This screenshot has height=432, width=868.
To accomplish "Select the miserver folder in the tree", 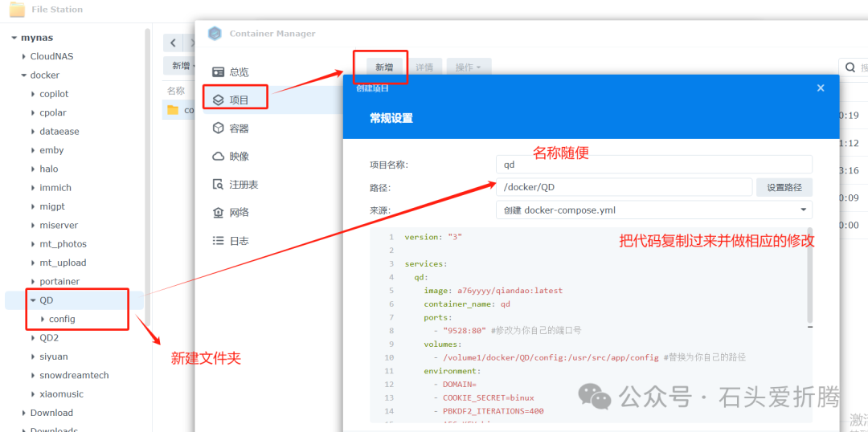I will tap(59, 226).
